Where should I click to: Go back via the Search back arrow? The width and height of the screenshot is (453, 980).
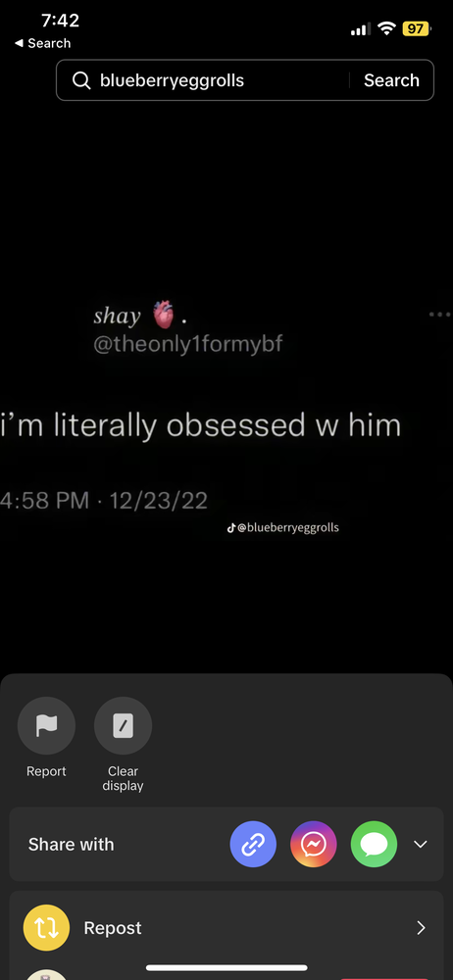[x=42, y=43]
